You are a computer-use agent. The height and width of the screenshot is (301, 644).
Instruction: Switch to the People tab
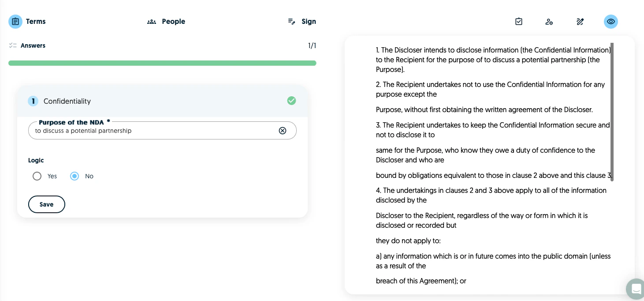pyautogui.click(x=166, y=22)
